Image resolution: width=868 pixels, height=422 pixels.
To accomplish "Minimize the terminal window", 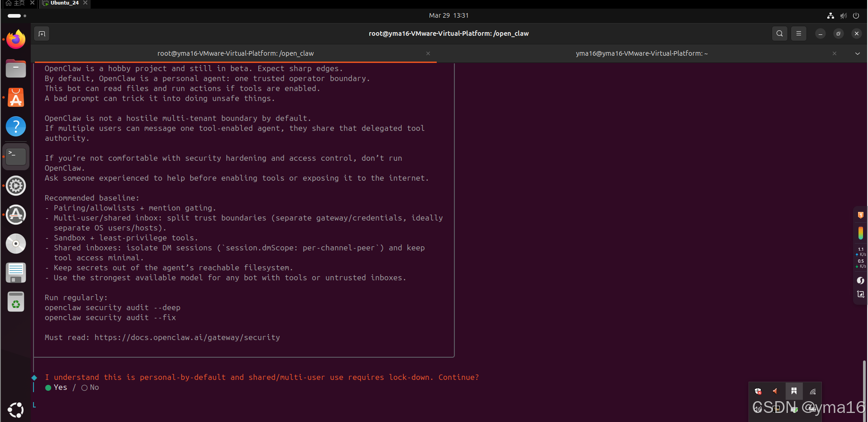I will tap(820, 34).
